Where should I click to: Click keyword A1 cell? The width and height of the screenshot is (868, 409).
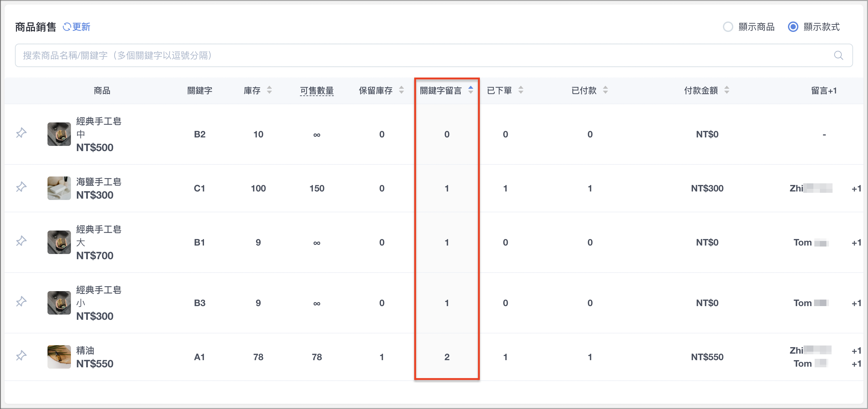tap(199, 357)
